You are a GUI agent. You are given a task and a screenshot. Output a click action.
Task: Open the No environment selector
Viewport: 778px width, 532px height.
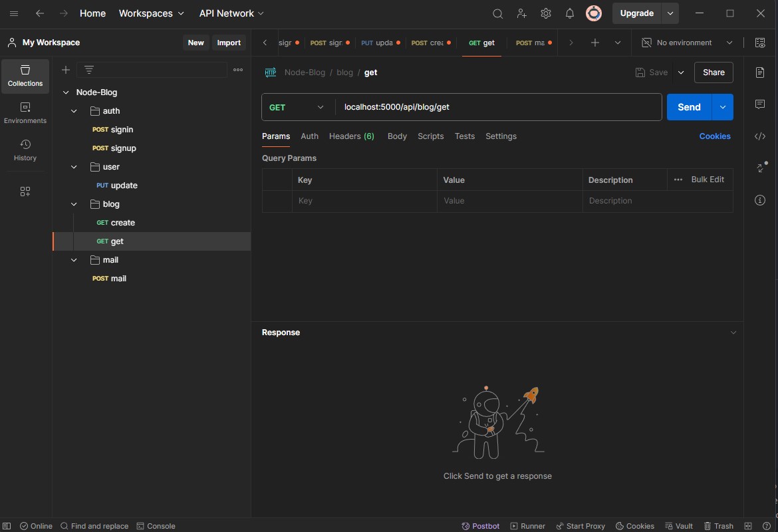click(687, 43)
